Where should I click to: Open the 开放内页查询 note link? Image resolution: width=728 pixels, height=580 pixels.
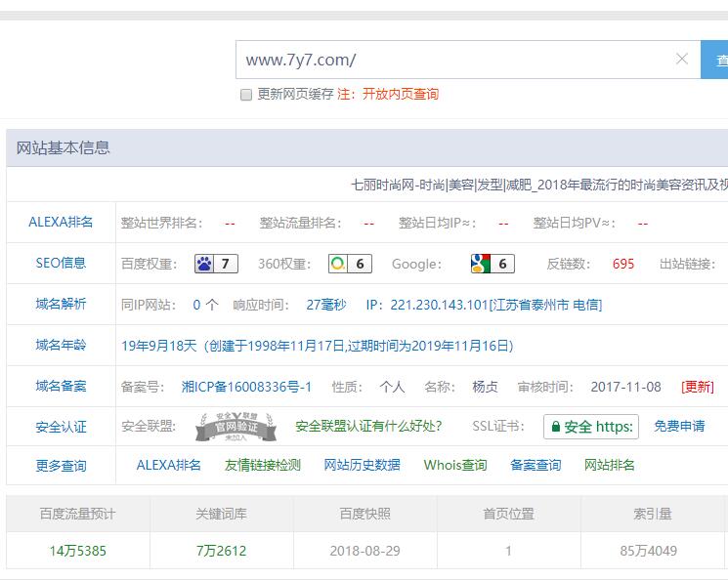point(401,94)
